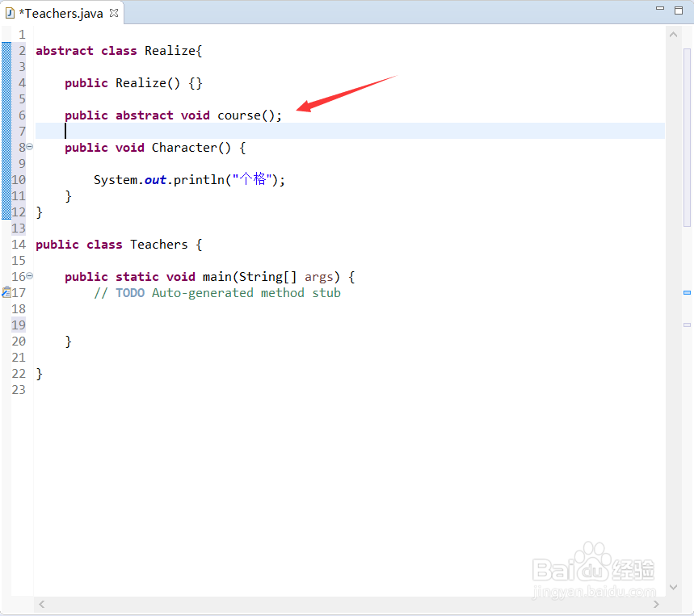Minimize the editor view
The height and width of the screenshot is (616, 694).
pyautogui.click(x=660, y=8)
